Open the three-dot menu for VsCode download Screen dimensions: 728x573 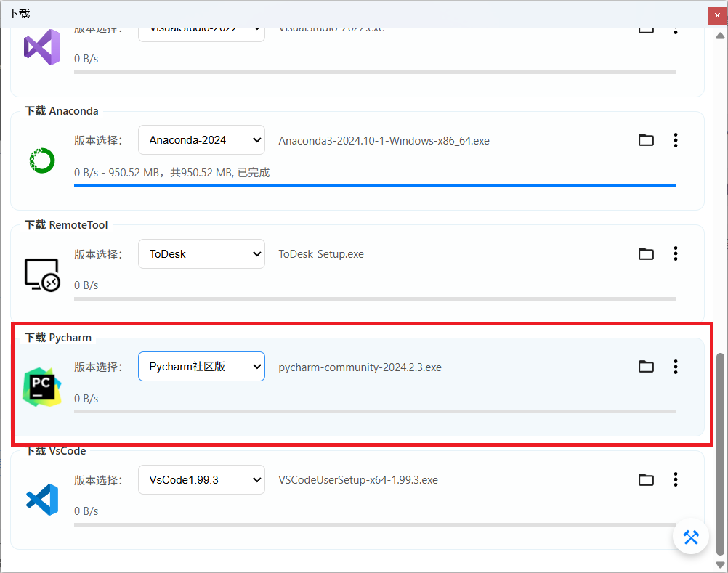tap(675, 479)
